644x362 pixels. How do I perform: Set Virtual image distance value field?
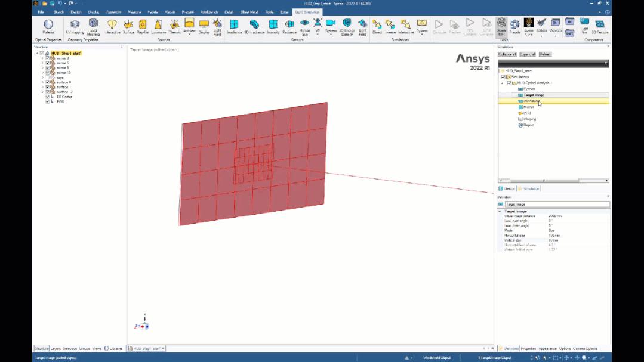pyautogui.click(x=556, y=216)
